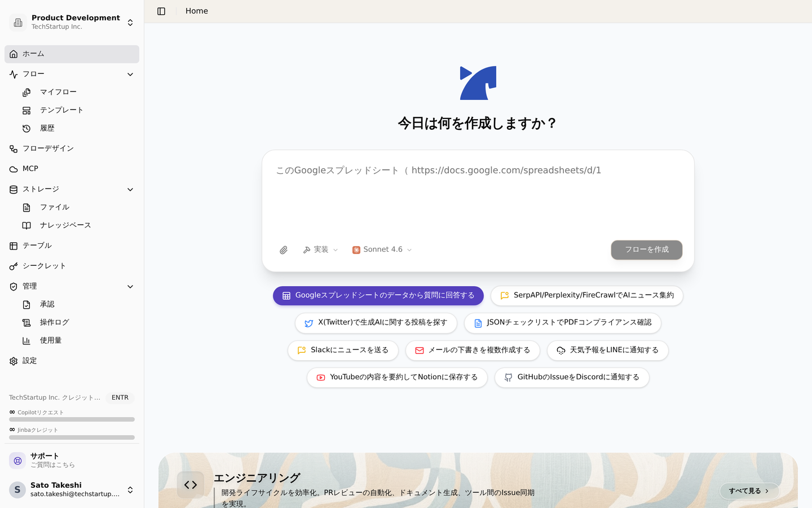Open フローデザイン in the sidebar
Screen dimensions: 812x508
[x=72, y=149]
